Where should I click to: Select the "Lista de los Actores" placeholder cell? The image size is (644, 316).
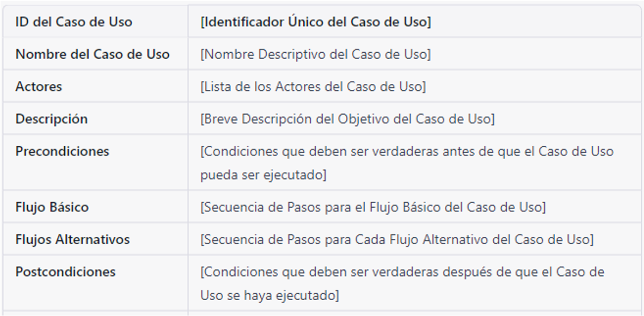point(313,87)
